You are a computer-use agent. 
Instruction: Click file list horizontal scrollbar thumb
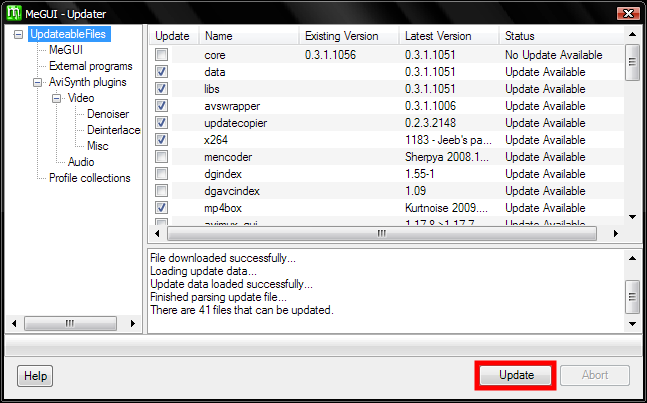pyautogui.click(x=382, y=233)
